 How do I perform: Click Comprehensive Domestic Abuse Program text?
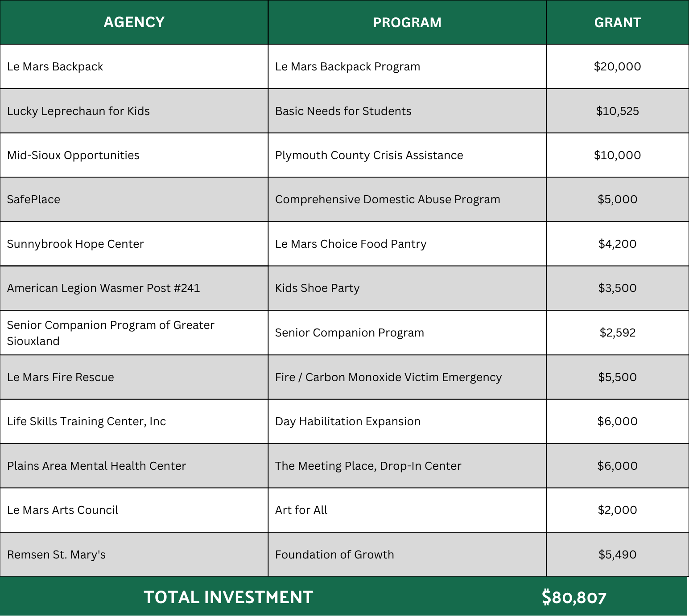(x=388, y=199)
